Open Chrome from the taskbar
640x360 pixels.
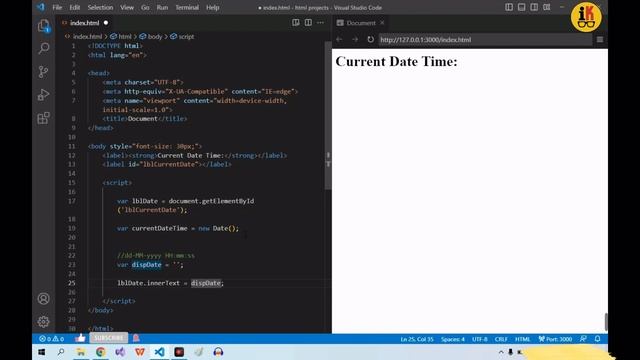point(100,352)
